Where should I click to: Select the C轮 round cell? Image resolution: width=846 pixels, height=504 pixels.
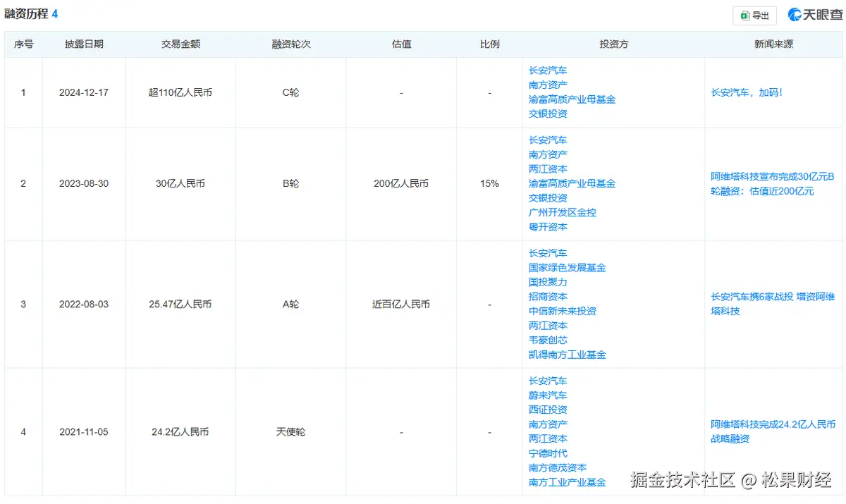click(291, 92)
